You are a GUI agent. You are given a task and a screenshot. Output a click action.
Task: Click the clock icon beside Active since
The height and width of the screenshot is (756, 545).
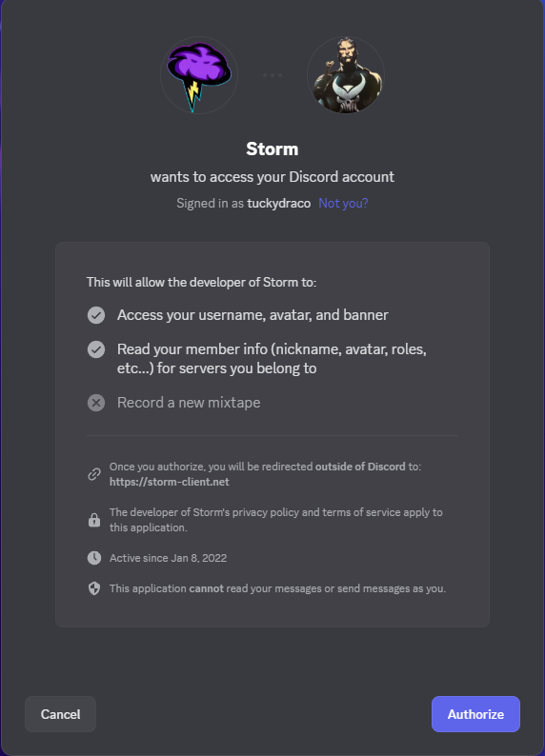pyautogui.click(x=94, y=558)
